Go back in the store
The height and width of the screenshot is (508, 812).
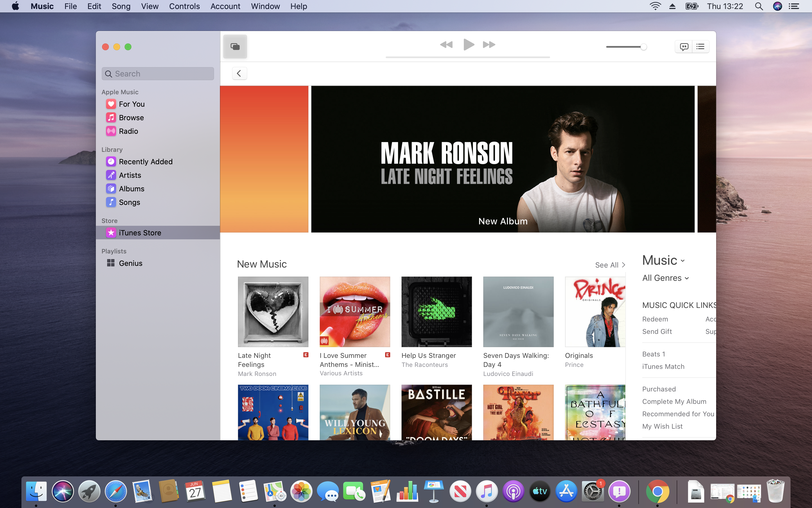pos(239,73)
